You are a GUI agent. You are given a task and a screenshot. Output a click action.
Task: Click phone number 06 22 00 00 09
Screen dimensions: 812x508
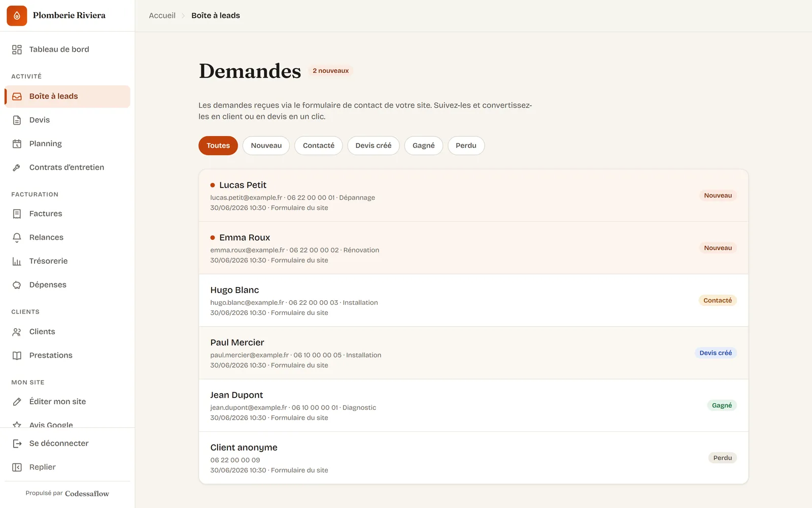click(x=235, y=460)
